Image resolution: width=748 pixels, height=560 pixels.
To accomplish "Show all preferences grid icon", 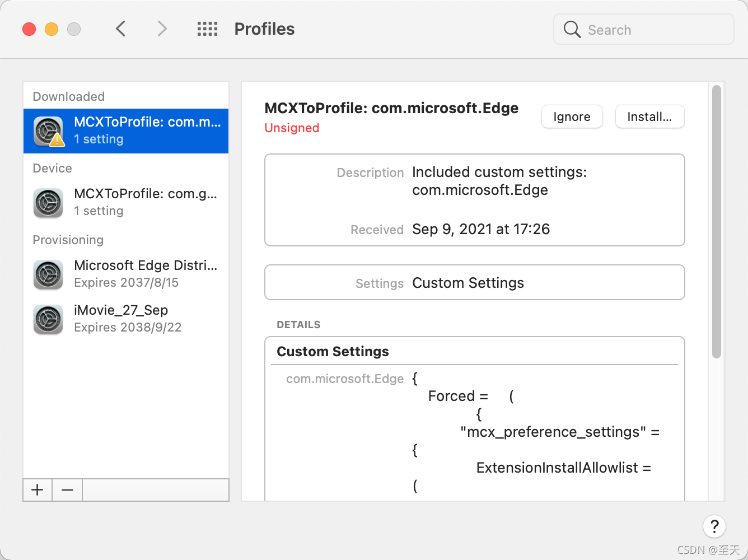I will [x=207, y=29].
